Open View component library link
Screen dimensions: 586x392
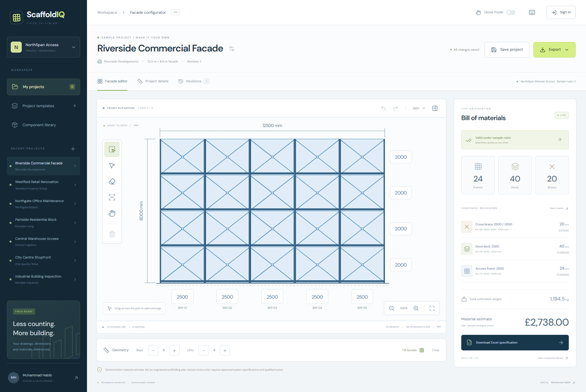click(553, 358)
